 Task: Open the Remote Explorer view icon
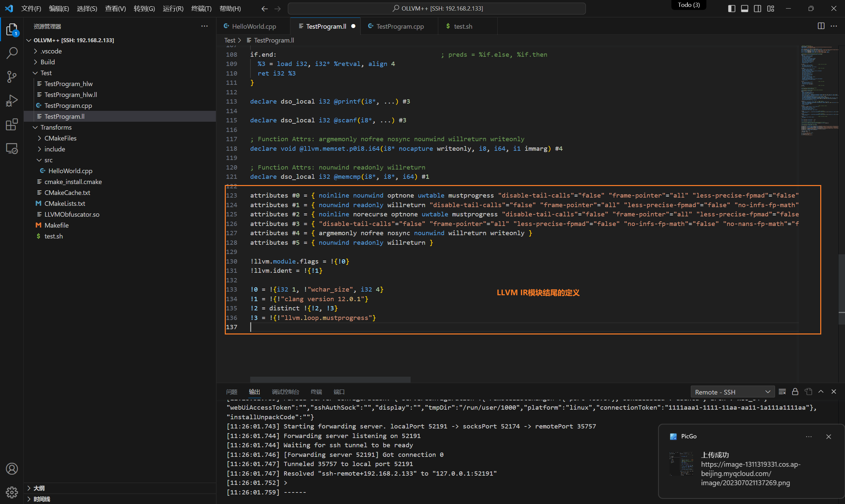12,148
